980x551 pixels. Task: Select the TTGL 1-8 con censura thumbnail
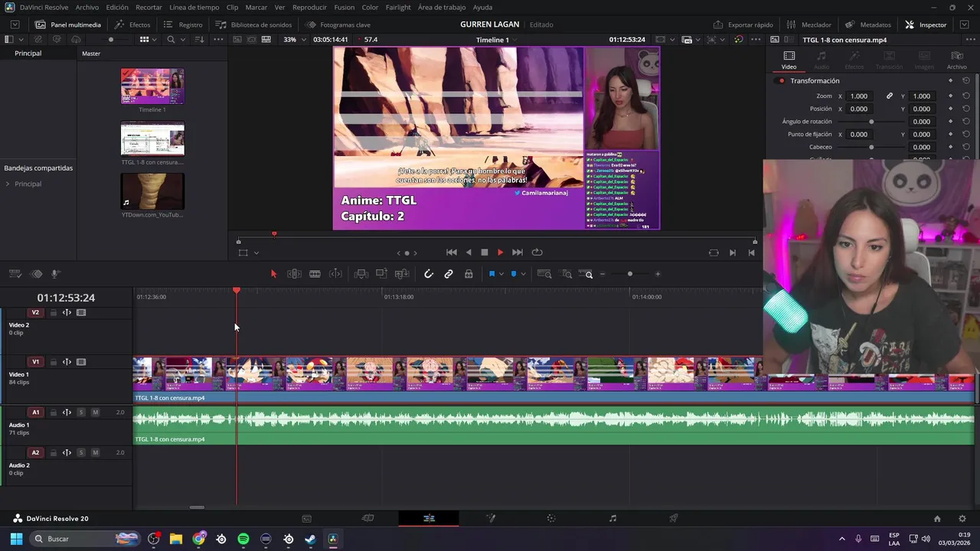152,139
